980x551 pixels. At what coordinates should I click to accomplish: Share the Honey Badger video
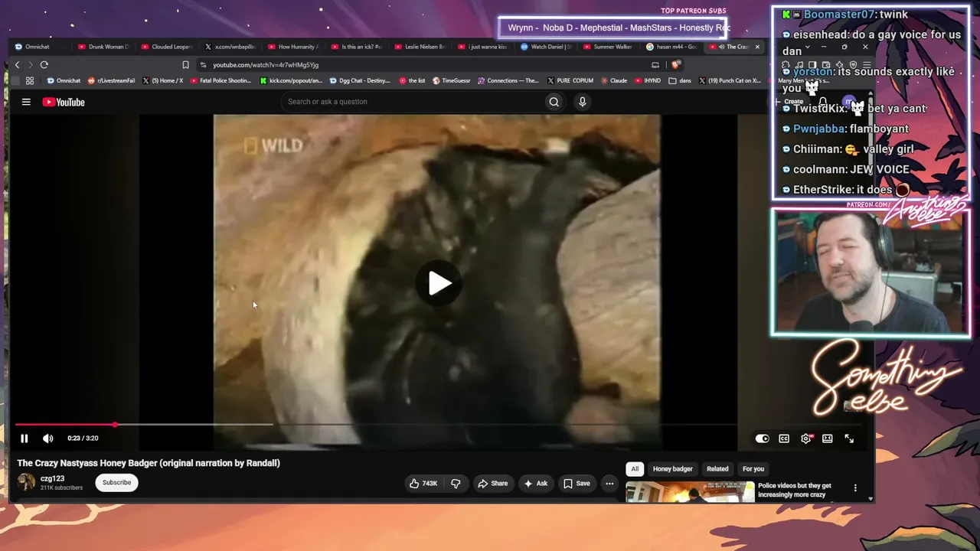[492, 484]
